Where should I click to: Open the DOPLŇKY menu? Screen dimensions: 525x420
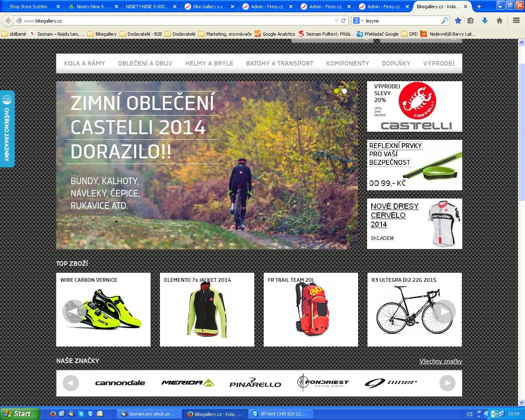pos(396,64)
